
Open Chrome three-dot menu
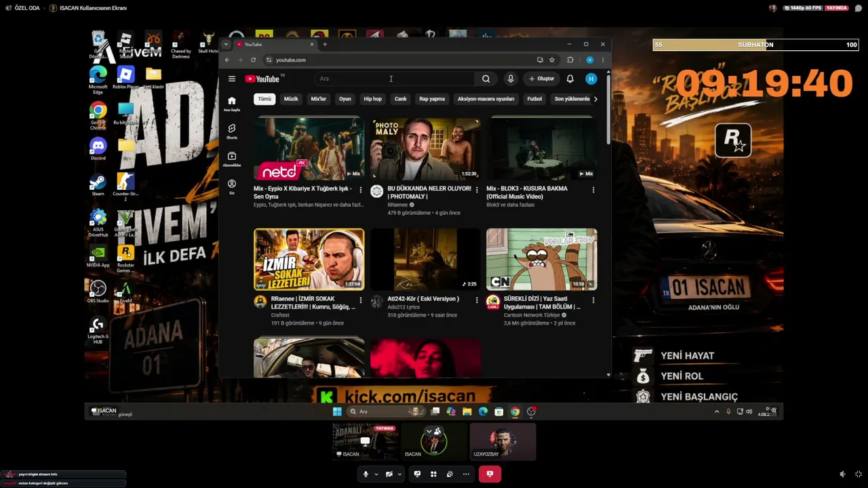point(603,60)
